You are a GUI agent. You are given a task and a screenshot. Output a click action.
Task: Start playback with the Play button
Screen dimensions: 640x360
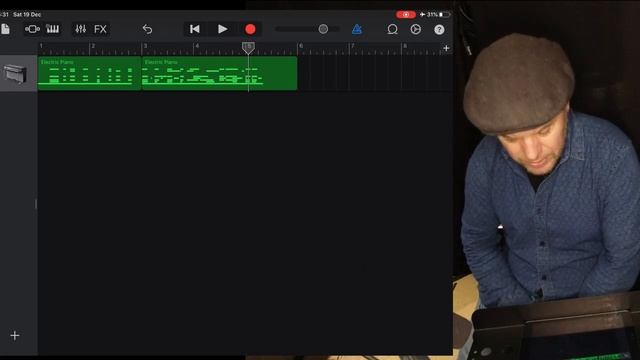222,29
